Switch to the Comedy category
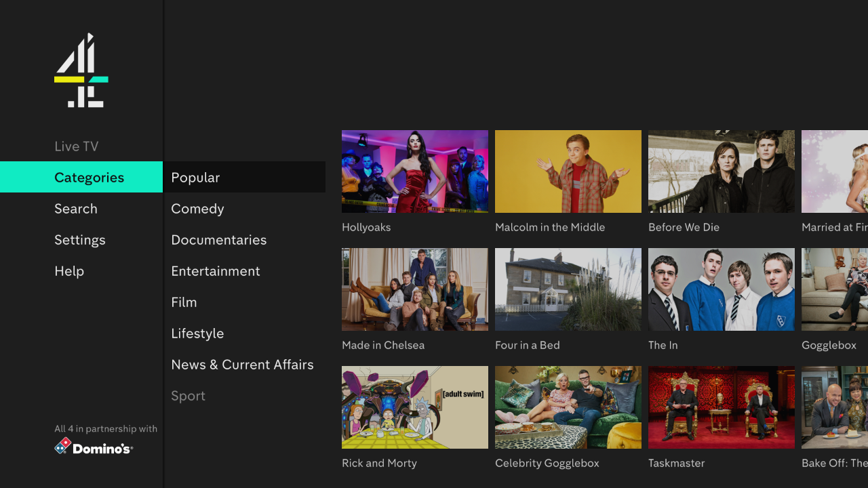This screenshot has width=868, height=488. coord(197,208)
